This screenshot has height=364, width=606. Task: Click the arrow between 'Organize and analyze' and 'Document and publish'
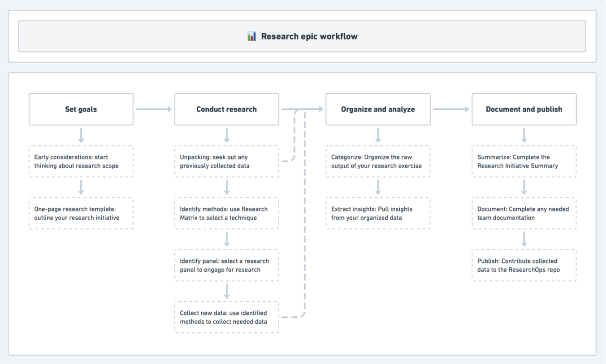click(x=450, y=109)
